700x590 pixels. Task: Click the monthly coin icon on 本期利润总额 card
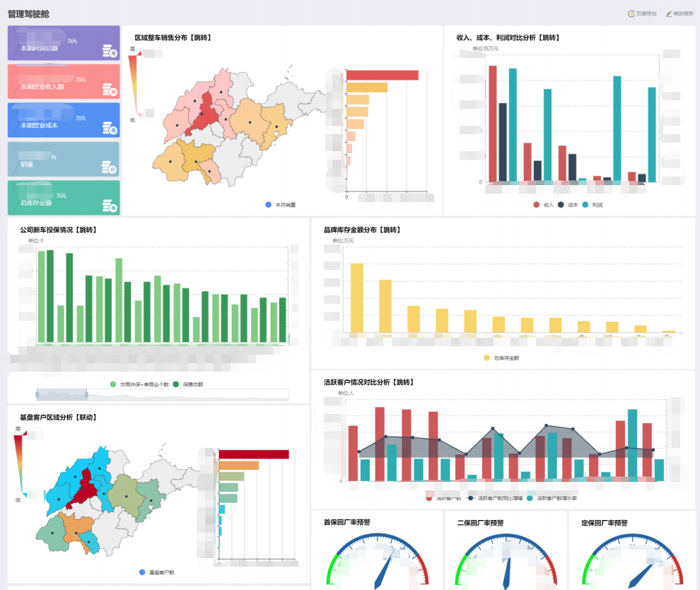point(110,51)
